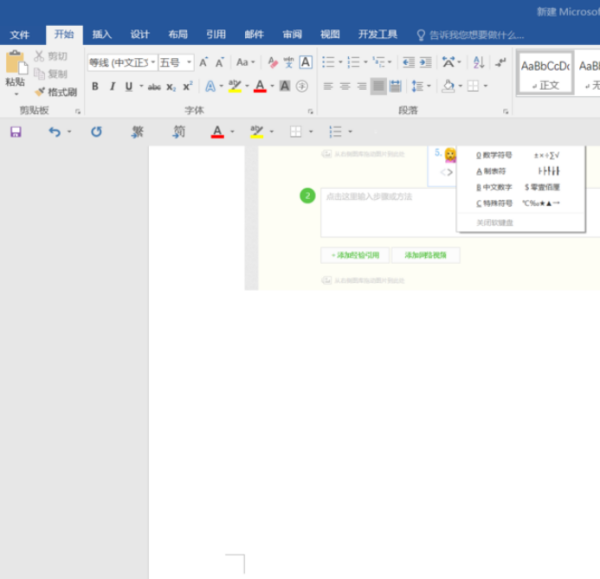Shrink the font size with the smaller A icon
600x579 pixels.
point(220,62)
